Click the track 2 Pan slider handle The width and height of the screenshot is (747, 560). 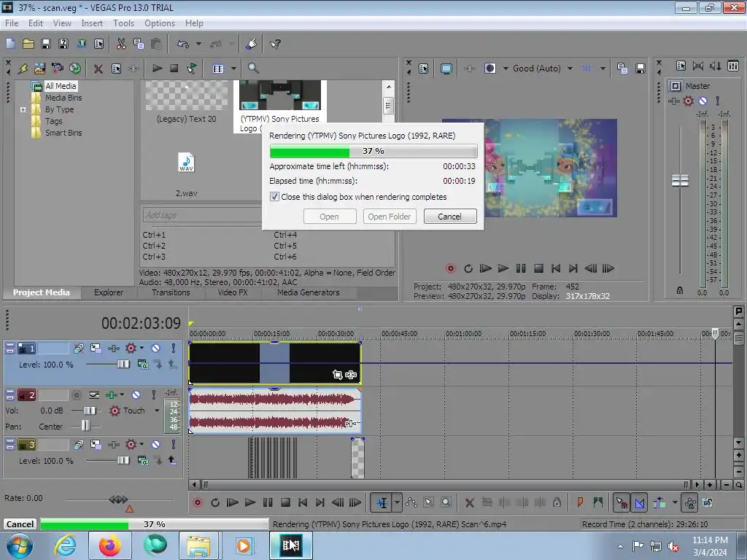pos(85,426)
